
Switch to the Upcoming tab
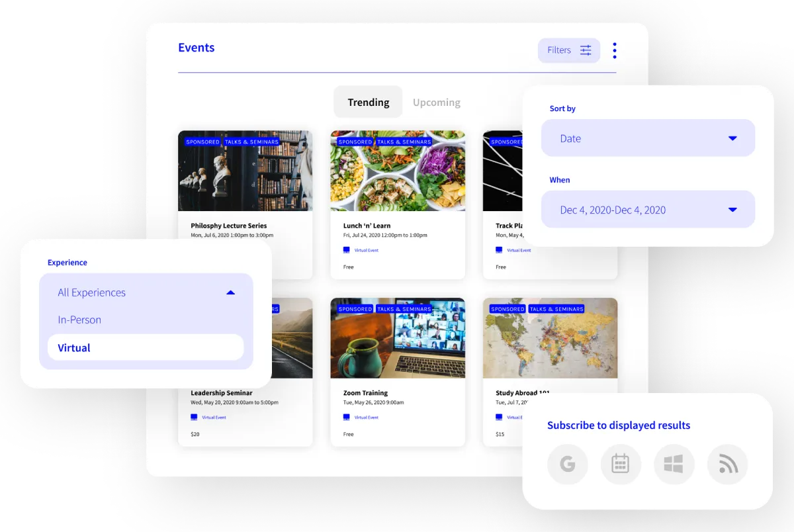pyautogui.click(x=437, y=103)
